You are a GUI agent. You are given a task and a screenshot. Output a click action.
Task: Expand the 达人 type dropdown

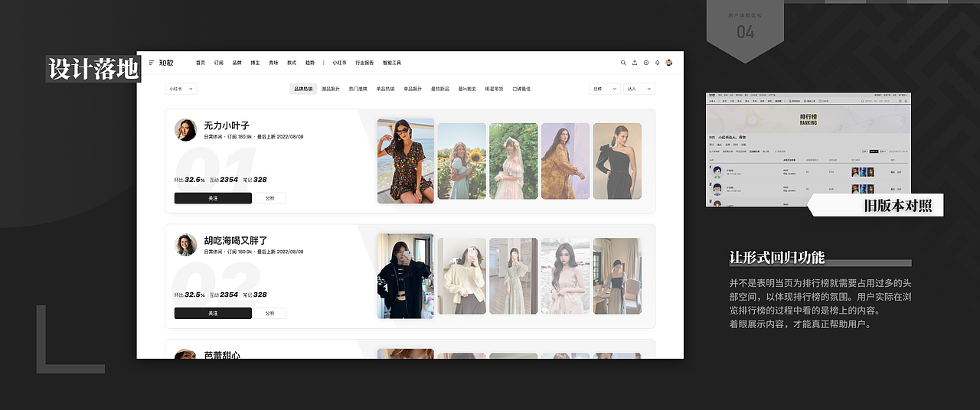[x=639, y=89]
